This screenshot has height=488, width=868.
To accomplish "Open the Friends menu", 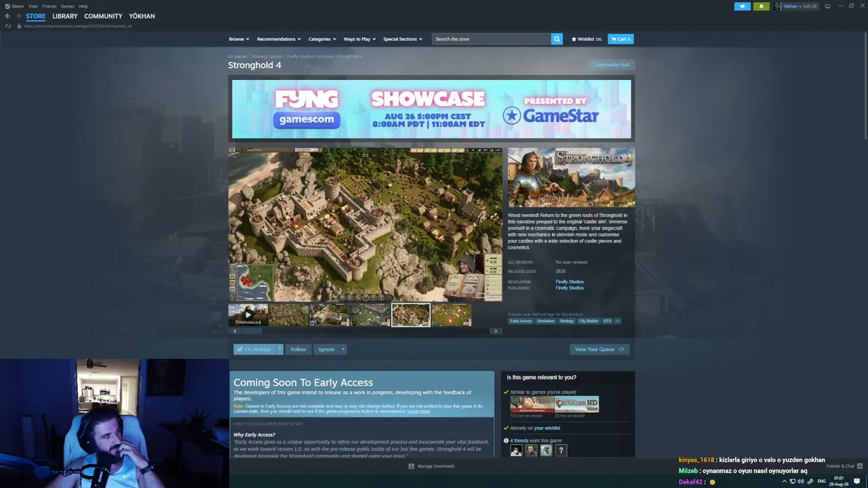I will pyautogui.click(x=49, y=6).
